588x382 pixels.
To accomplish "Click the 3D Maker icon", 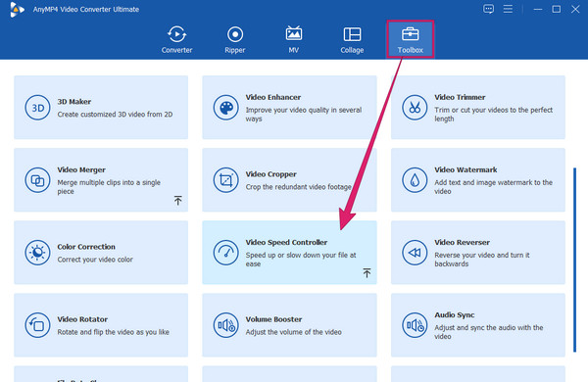I will tap(37, 108).
